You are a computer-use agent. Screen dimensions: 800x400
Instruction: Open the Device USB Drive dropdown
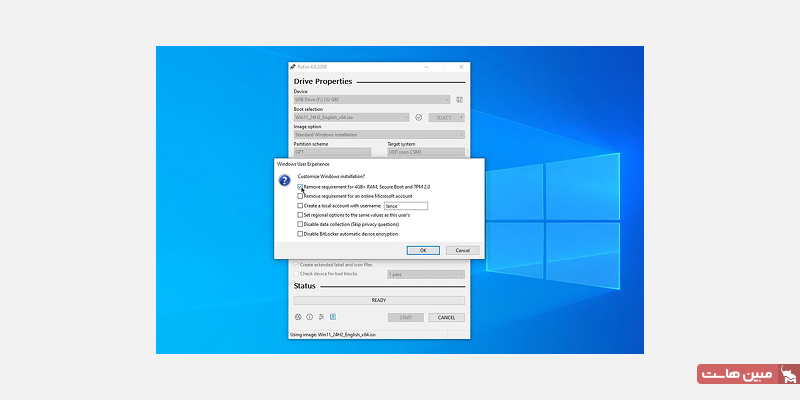tap(372, 100)
